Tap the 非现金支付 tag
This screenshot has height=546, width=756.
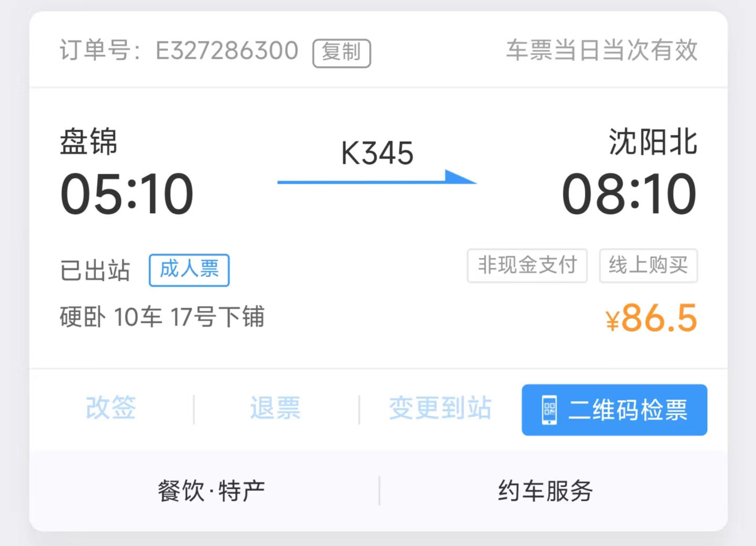pyautogui.click(x=527, y=266)
